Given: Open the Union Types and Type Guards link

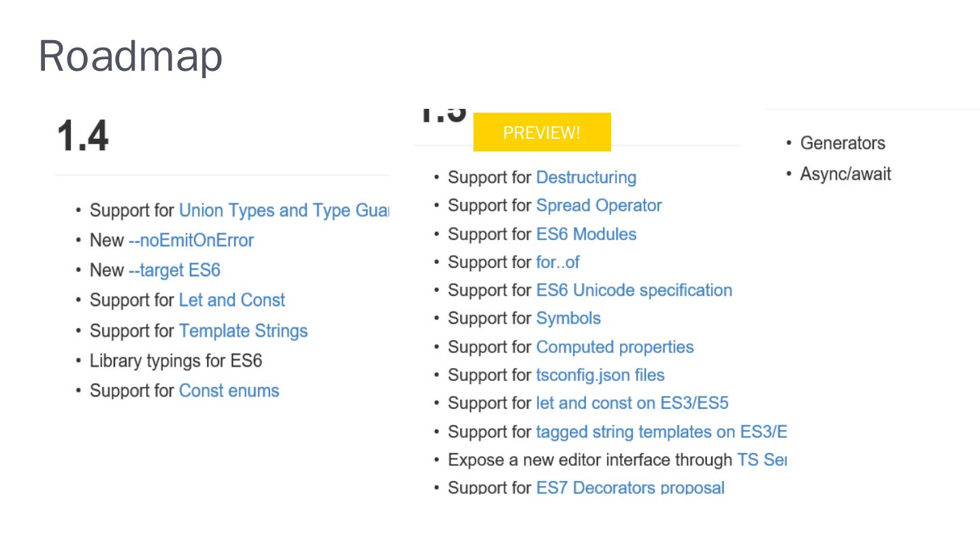Looking at the screenshot, I should (x=283, y=211).
